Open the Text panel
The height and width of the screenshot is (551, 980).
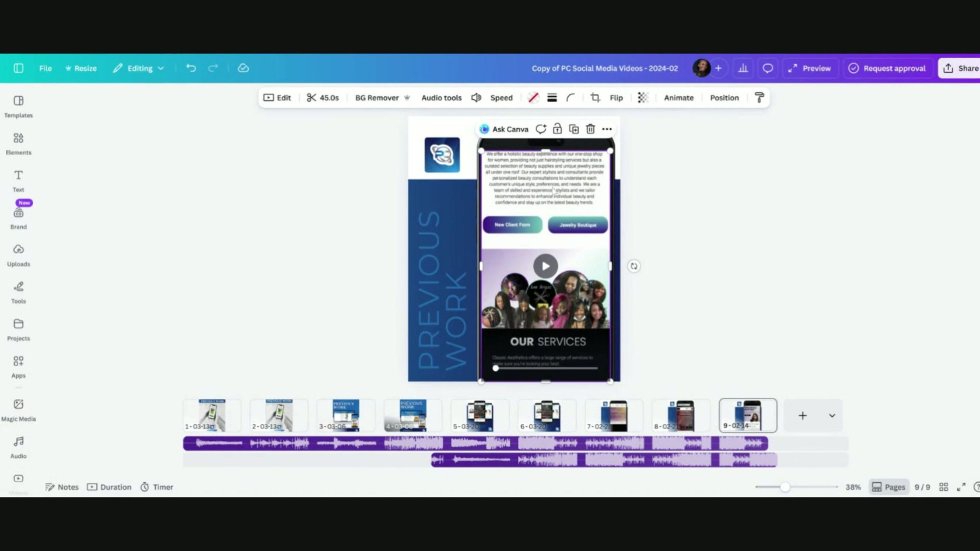[19, 181]
